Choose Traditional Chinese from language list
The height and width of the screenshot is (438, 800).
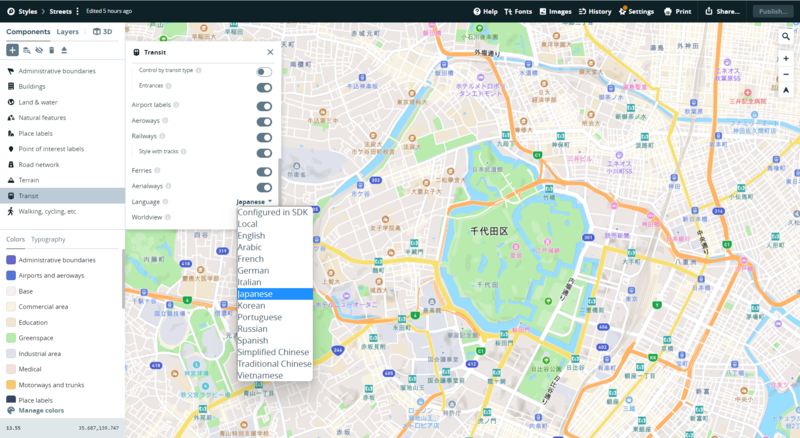[274, 364]
